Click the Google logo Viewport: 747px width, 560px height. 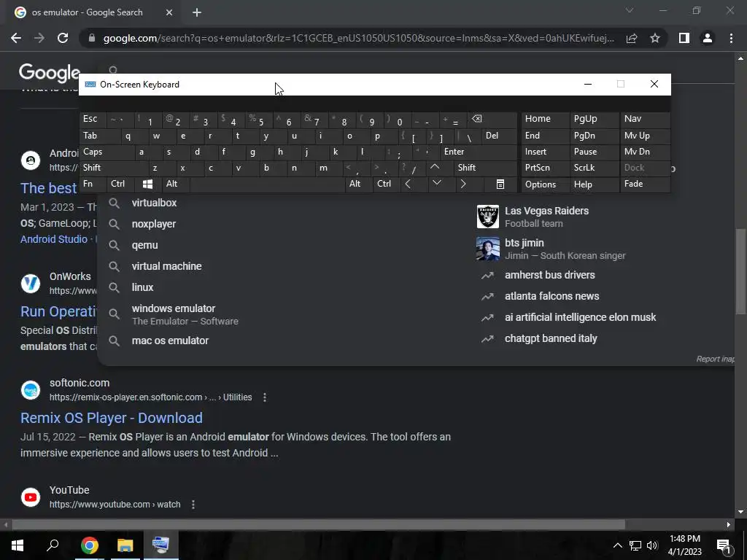click(50, 72)
